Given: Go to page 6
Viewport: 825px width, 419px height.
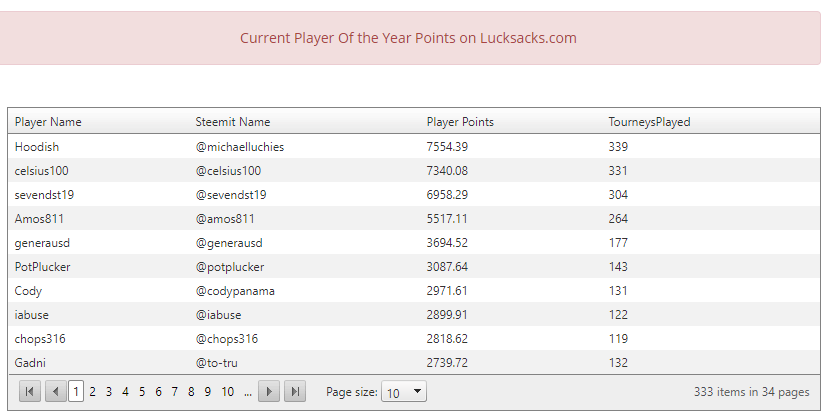Looking at the screenshot, I should (x=158, y=392).
